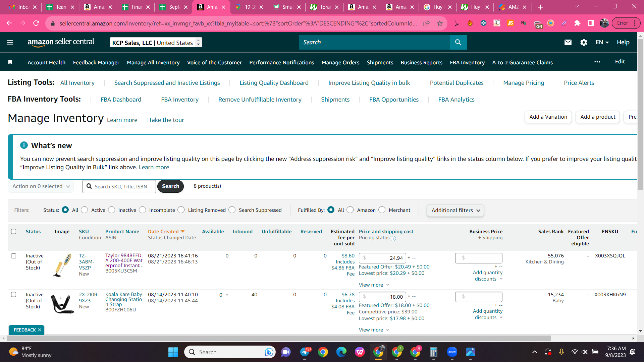Click the pricing status info icon

click(393, 238)
